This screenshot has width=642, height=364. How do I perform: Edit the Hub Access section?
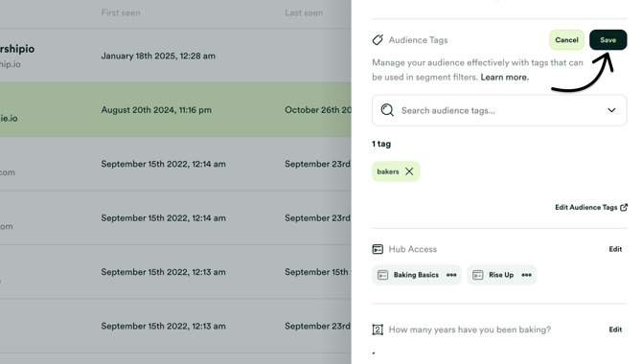click(615, 249)
